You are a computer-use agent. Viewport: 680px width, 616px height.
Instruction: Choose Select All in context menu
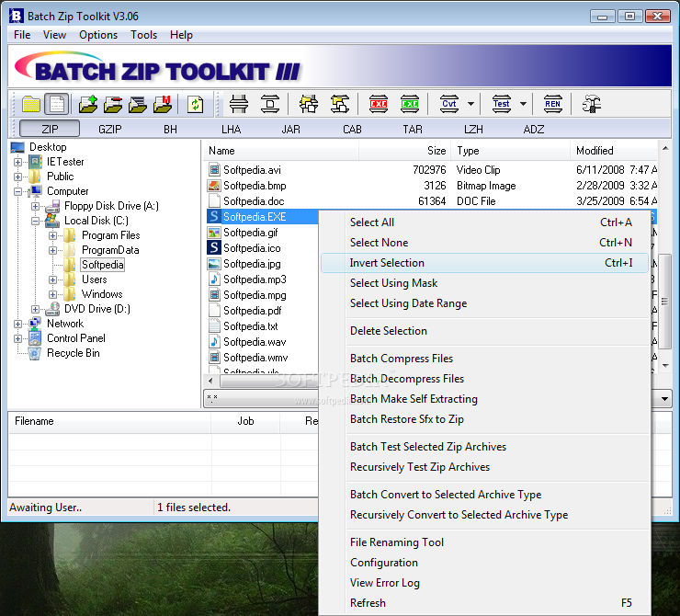(484, 222)
